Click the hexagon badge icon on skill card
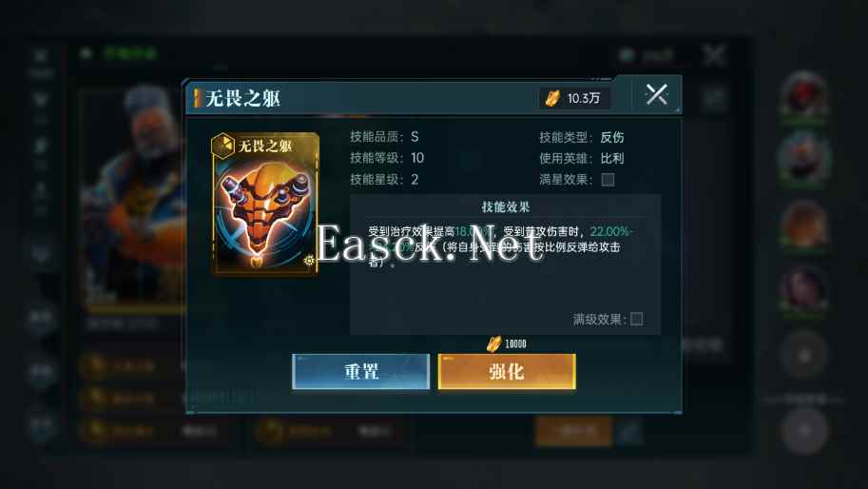This screenshot has height=489, width=868. click(x=223, y=146)
